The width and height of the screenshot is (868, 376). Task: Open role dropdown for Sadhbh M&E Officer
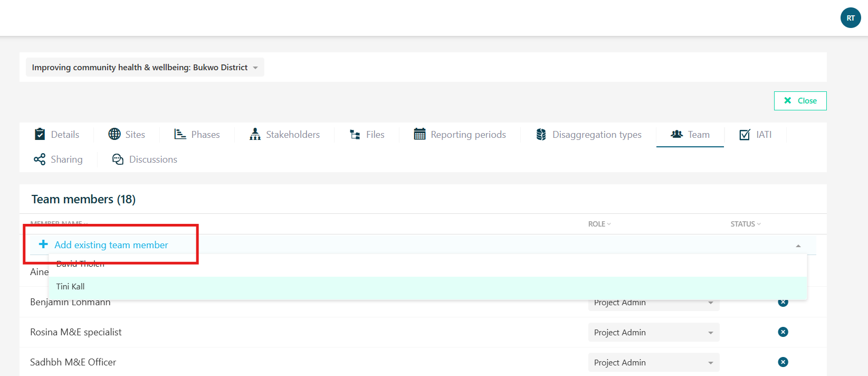click(654, 362)
